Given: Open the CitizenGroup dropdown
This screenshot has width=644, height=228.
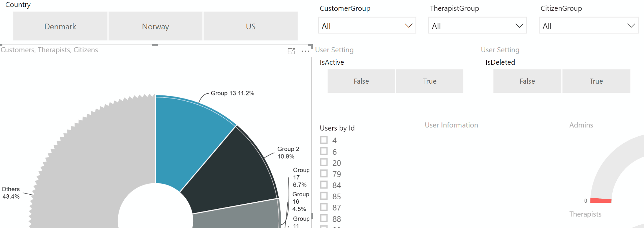Looking at the screenshot, I should (x=588, y=26).
